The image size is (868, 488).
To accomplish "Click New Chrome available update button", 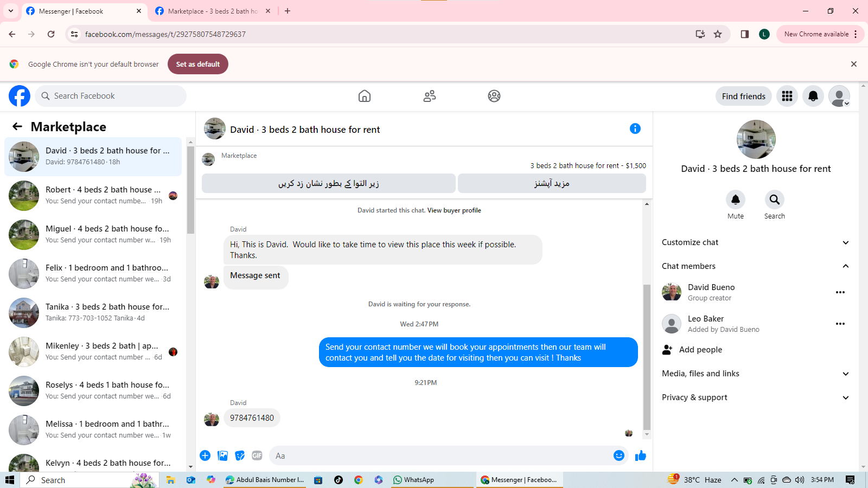I will [x=820, y=34].
